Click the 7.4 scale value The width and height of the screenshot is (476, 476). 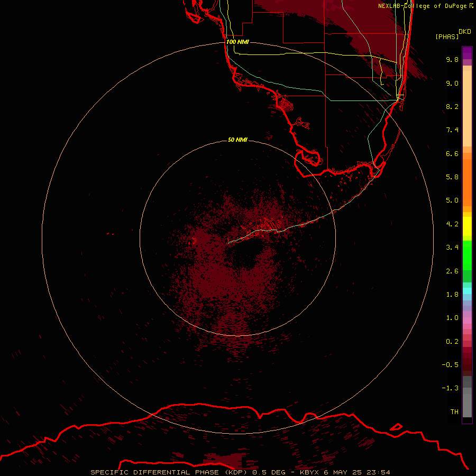tap(452, 130)
